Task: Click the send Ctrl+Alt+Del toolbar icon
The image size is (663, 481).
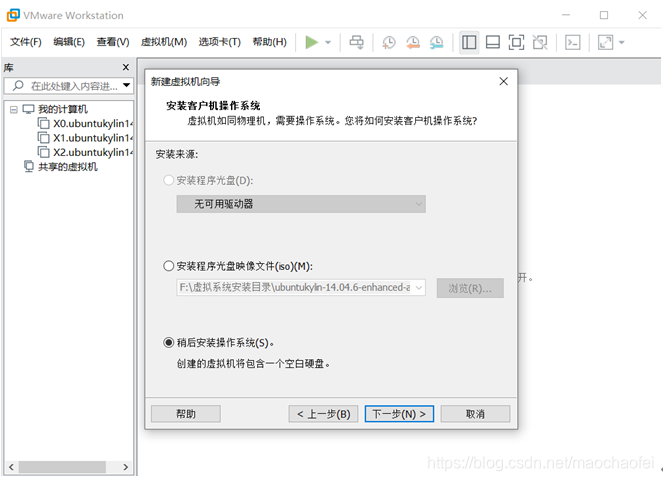Action: coord(356,42)
